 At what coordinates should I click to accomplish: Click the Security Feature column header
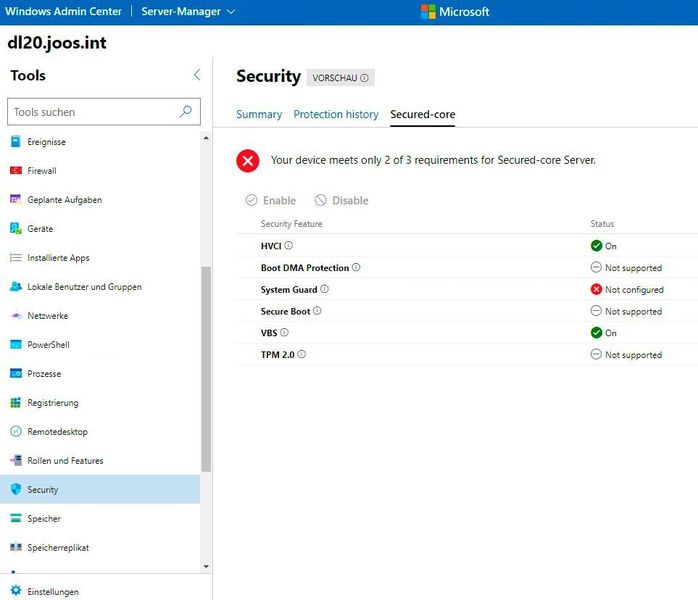point(292,223)
